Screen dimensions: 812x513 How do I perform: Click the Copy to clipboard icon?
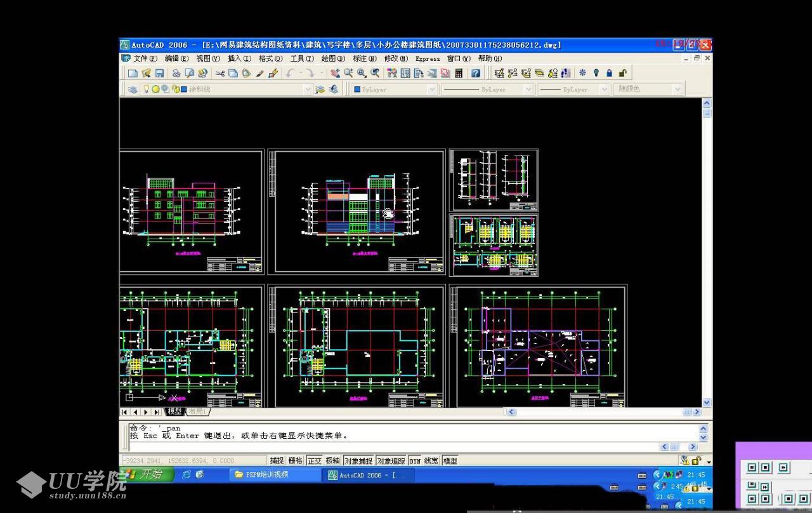(233, 74)
